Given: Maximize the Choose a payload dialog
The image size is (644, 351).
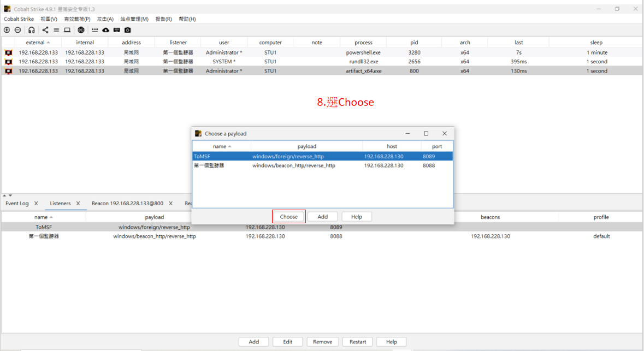Looking at the screenshot, I should (x=426, y=133).
